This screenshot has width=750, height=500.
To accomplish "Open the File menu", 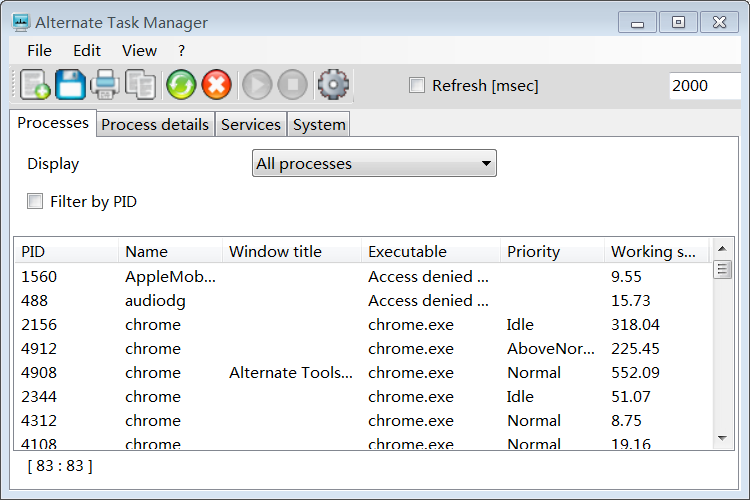I will click(40, 50).
